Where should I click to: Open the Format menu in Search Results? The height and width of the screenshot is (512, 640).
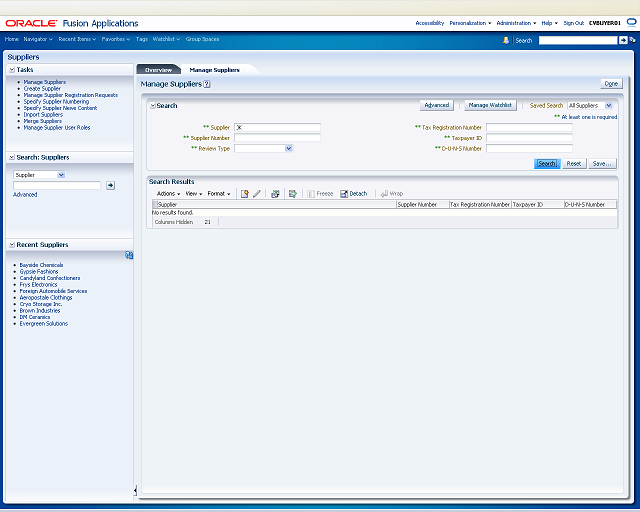tap(219, 194)
